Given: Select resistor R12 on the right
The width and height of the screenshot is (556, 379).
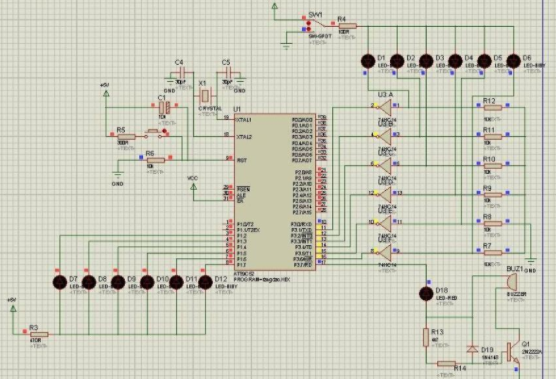Looking at the screenshot, I should click(x=493, y=108).
